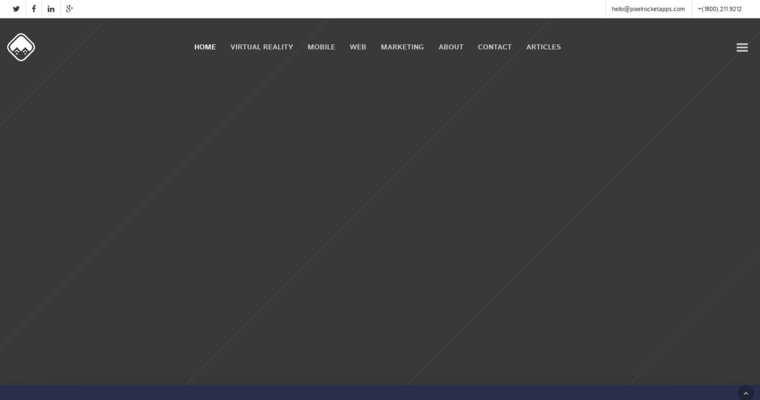Open the Twitter social profile icon
Screen dimensions: 760x400
16,9
